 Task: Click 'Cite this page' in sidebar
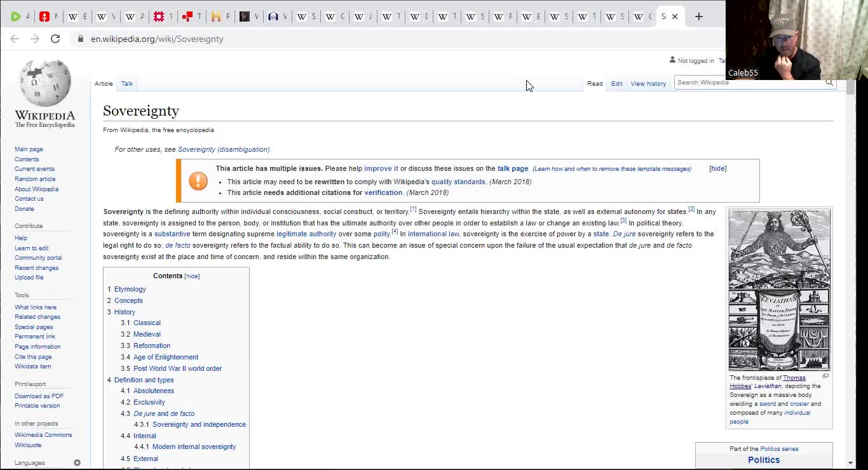[33, 357]
